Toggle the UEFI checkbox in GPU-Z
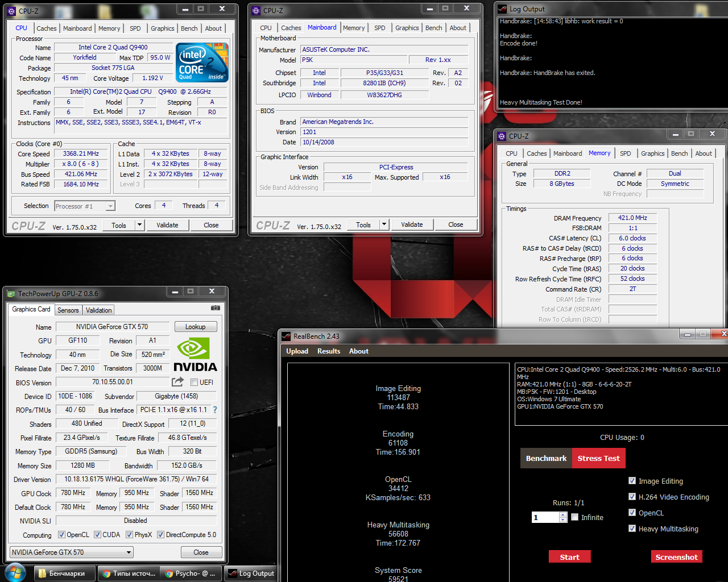 click(194, 382)
